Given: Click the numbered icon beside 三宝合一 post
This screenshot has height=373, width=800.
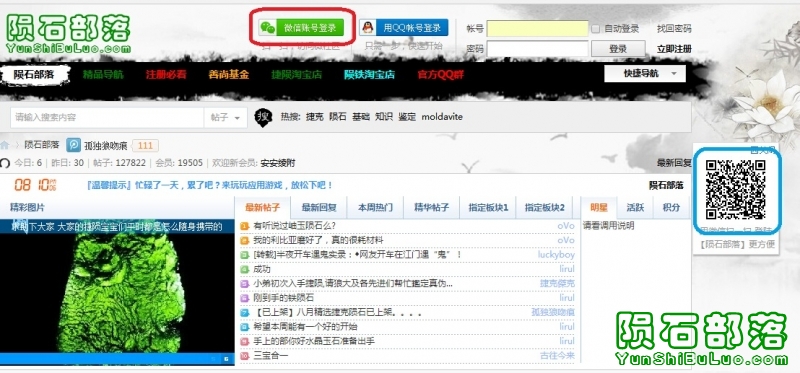Looking at the screenshot, I should pos(244,355).
